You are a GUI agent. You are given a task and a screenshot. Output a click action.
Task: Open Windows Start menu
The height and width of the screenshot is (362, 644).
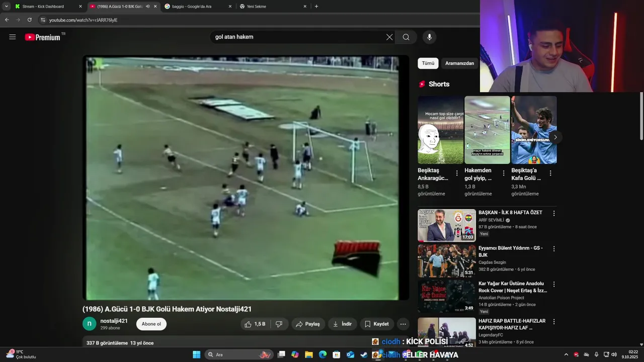(197, 354)
